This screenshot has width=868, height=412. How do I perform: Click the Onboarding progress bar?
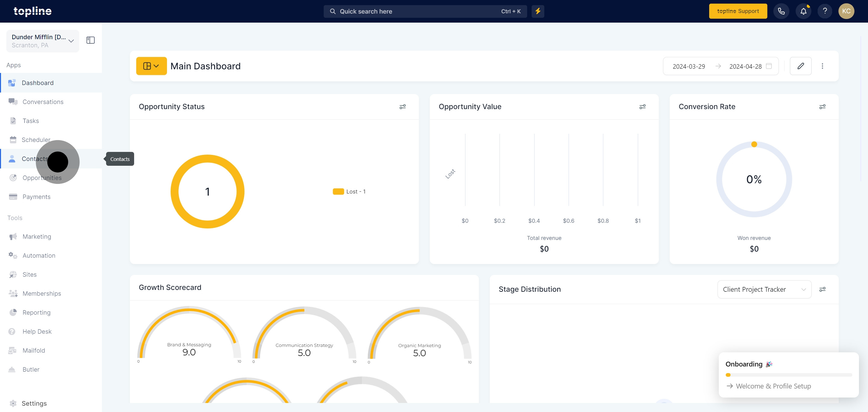[788, 375]
